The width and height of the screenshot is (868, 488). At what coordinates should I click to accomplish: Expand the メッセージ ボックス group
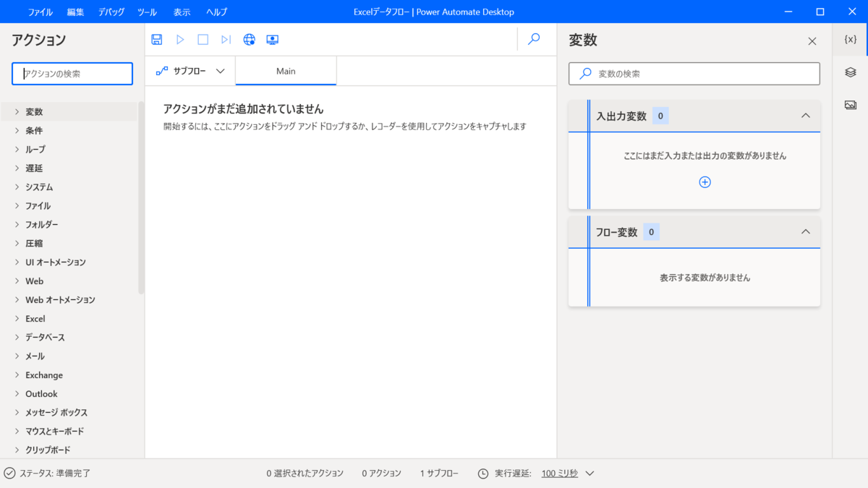(x=17, y=413)
